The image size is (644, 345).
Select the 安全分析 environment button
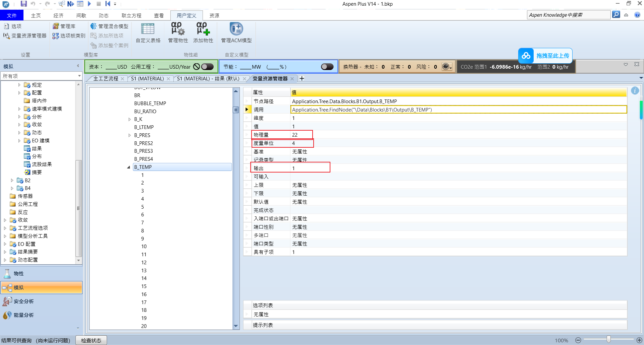coord(23,301)
